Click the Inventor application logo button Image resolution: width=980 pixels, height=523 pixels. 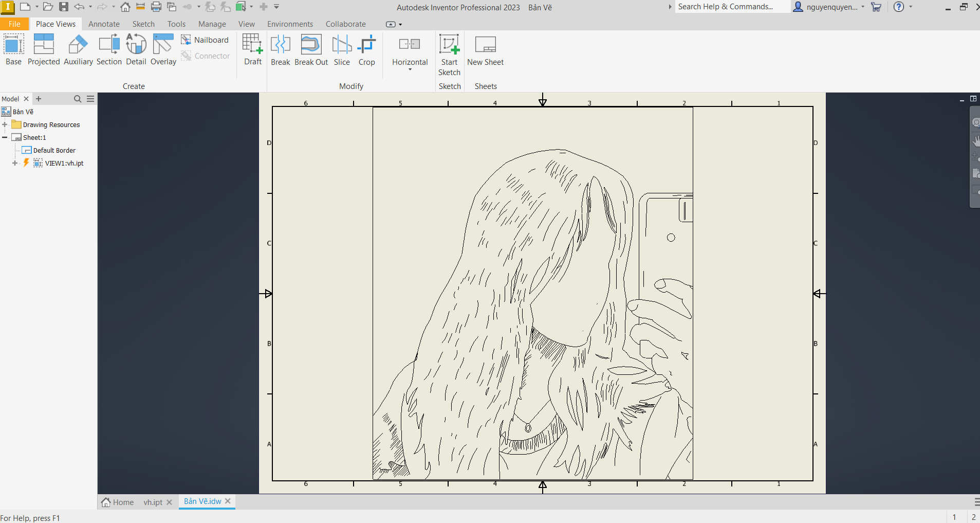(x=8, y=7)
